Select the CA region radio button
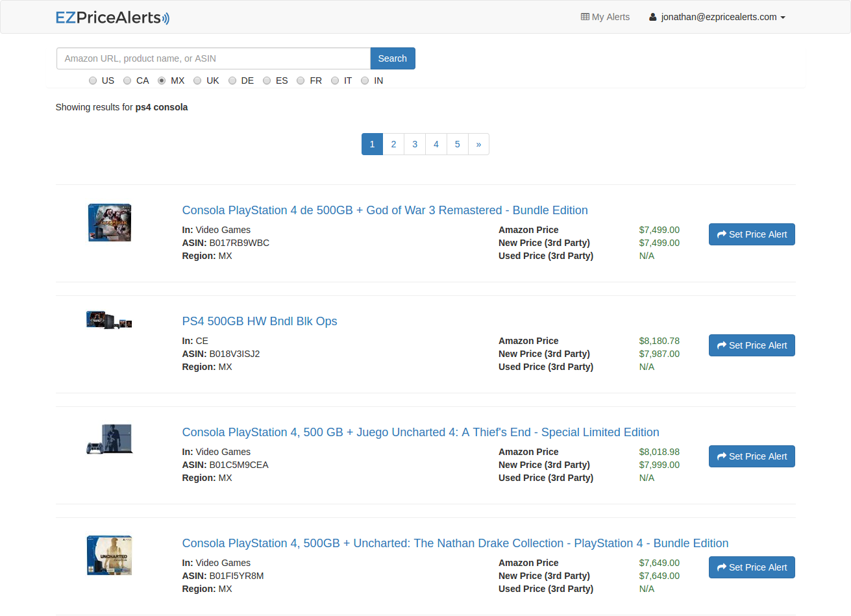851x616 pixels. (x=127, y=80)
